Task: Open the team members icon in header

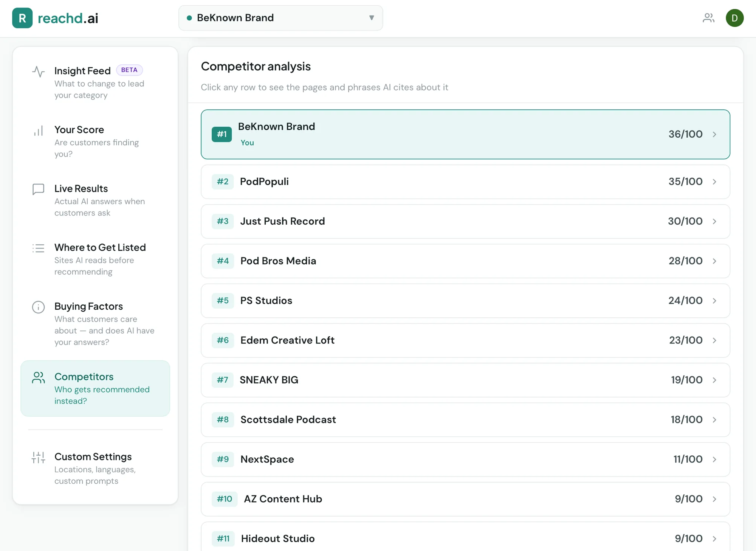Action: point(708,18)
